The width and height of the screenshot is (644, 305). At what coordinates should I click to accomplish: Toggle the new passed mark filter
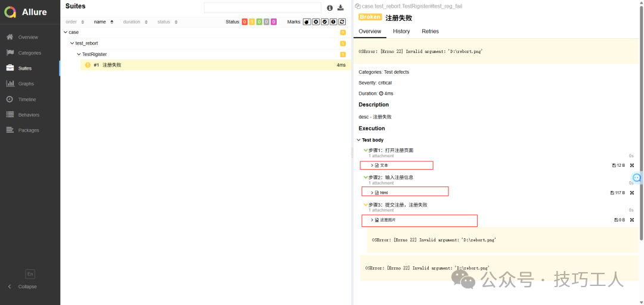pos(324,22)
